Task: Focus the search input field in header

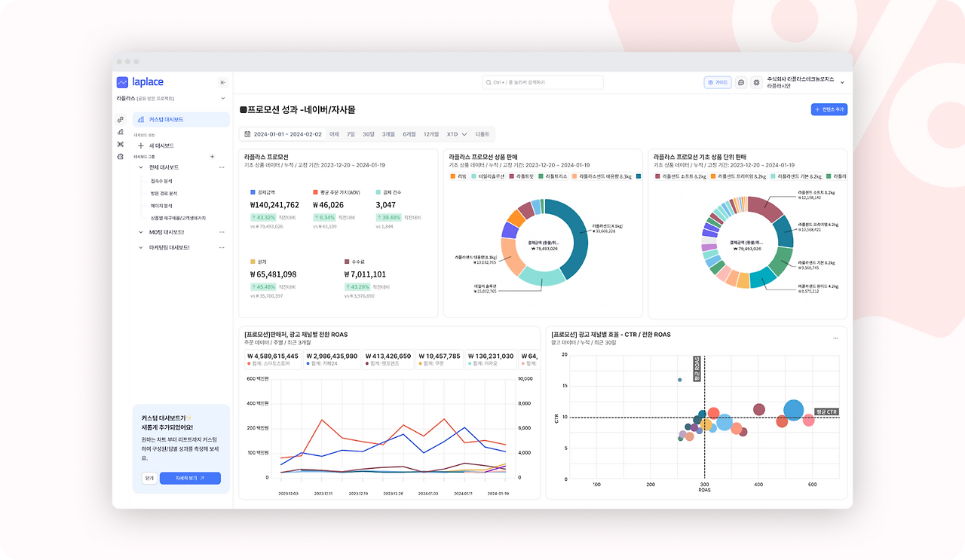Action: [x=543, y=82]
